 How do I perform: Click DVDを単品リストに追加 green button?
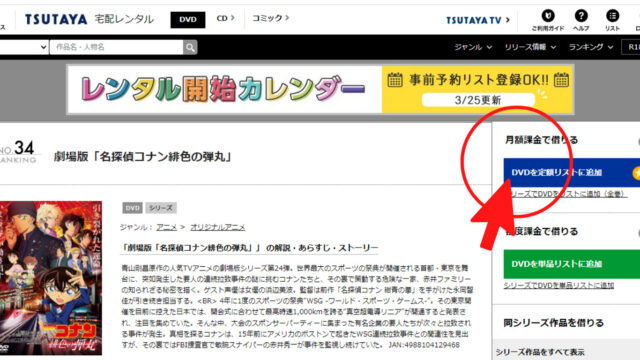(571, 264)
